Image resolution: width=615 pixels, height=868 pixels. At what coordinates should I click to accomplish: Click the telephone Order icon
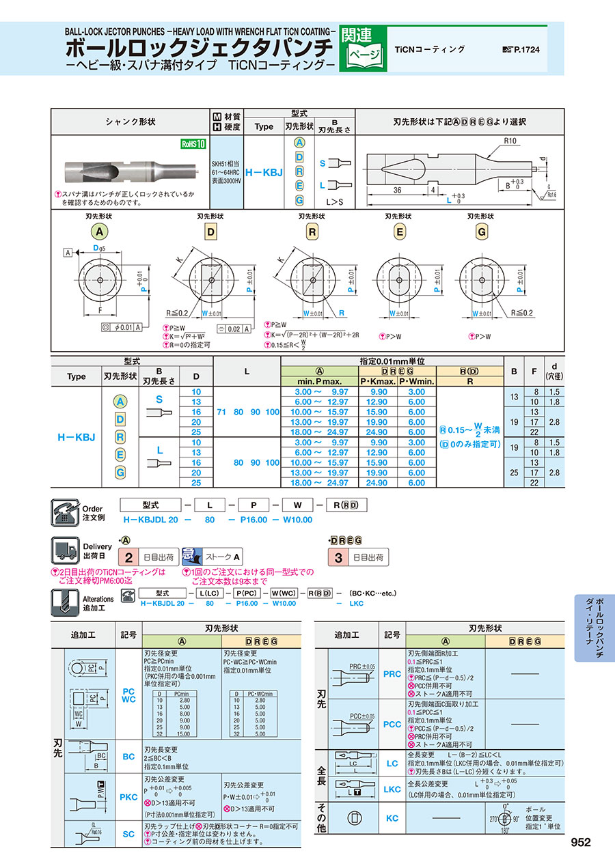pyautogui.click(x=64, y=512)
